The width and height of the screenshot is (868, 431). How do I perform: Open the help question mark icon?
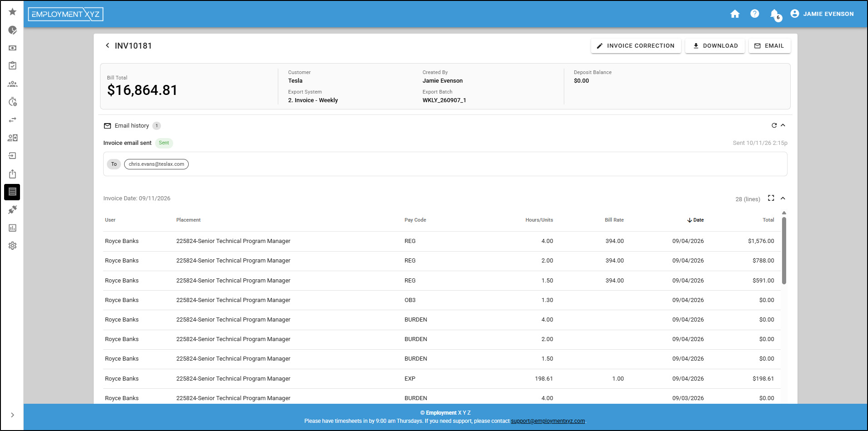pos(755,14)
